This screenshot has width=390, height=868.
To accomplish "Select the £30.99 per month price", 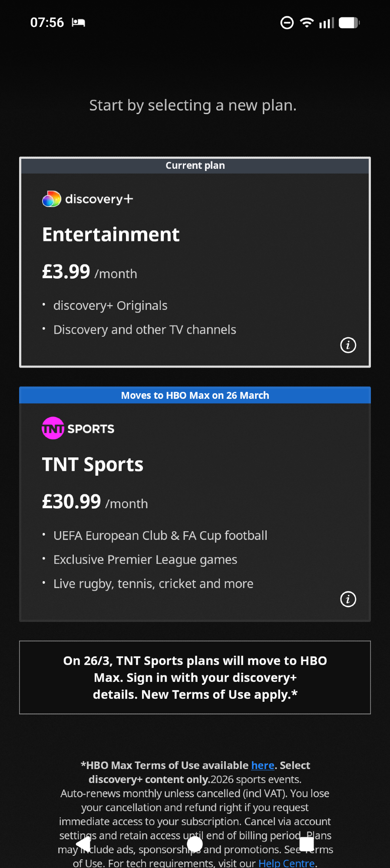I will point(95,503).
